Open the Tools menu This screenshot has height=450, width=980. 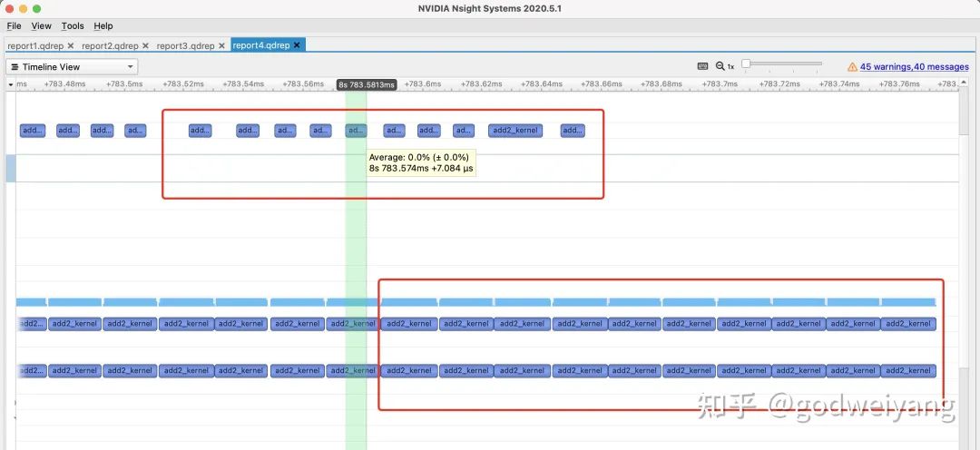coord(73,25)
